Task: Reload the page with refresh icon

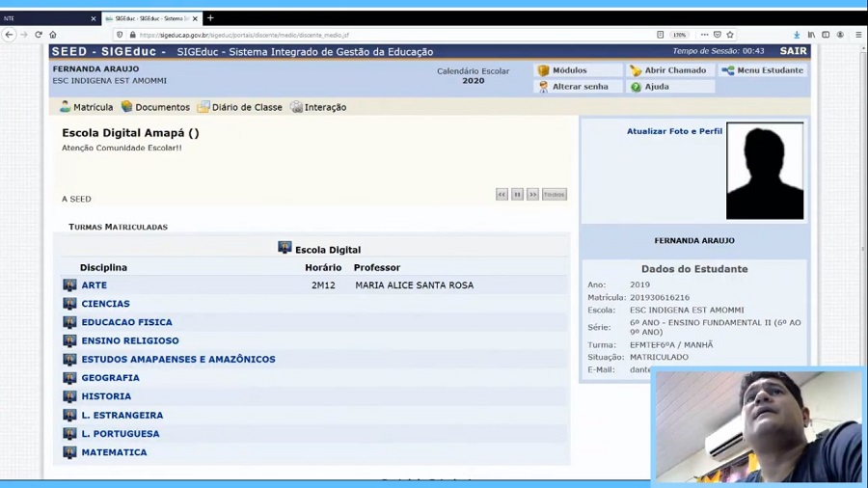Action: tap(39, 35)
